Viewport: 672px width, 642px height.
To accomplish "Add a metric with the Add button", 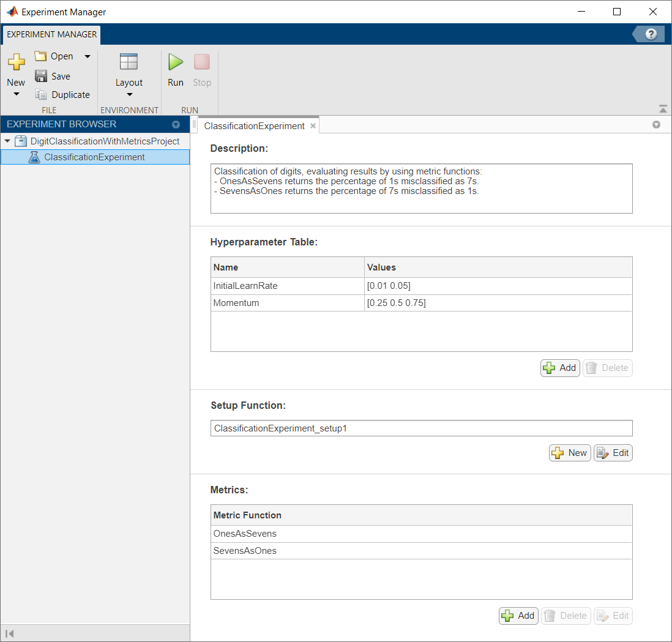I will click(x=518, y=616).
